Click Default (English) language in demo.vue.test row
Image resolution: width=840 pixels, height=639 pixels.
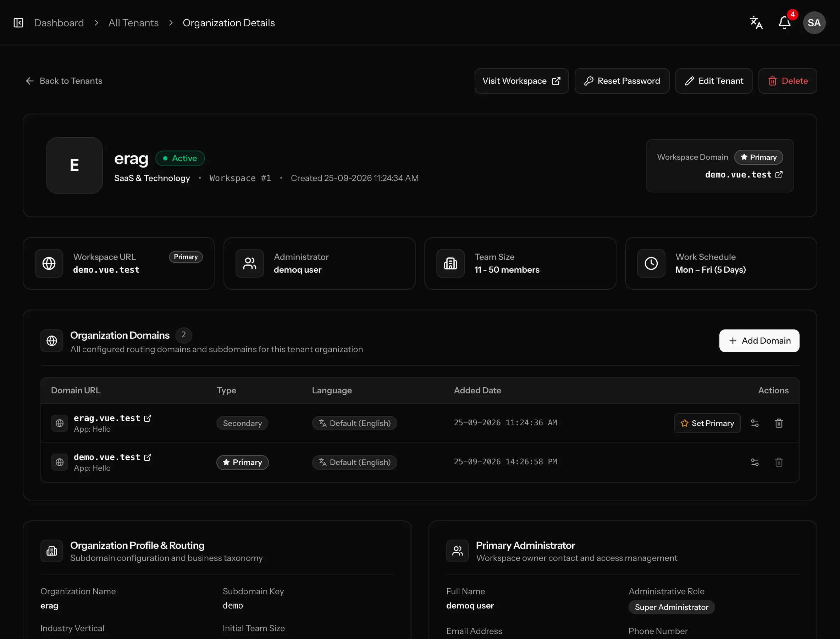click(354, 462)
